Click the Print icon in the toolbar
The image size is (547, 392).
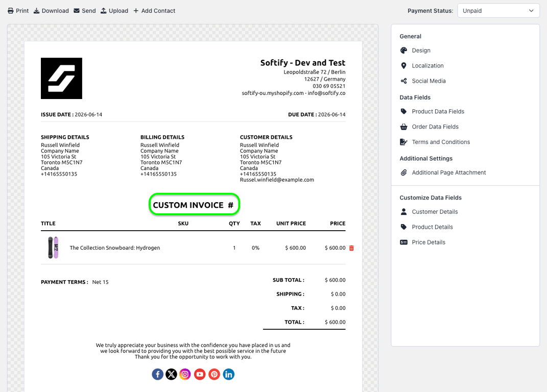click(11, 11)
